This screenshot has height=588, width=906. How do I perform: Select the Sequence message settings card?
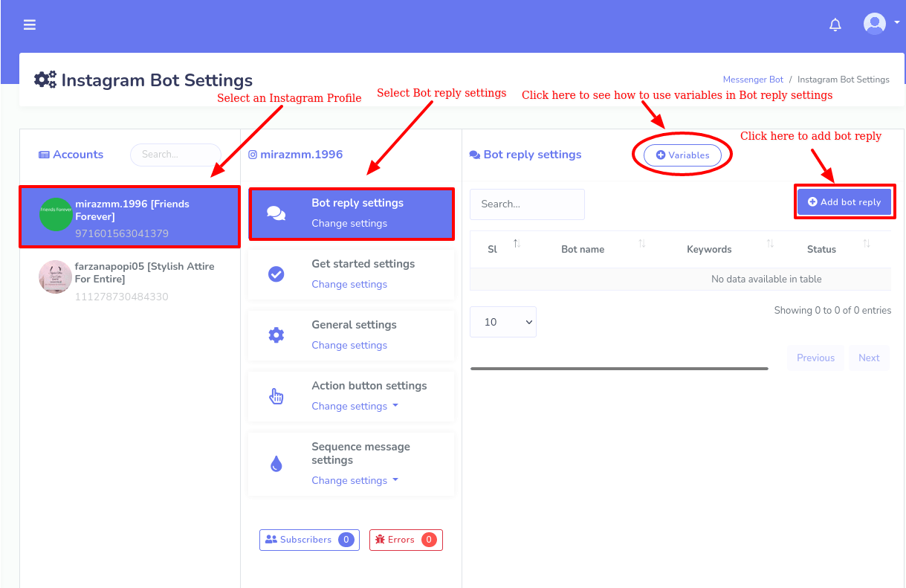point(351,464)
